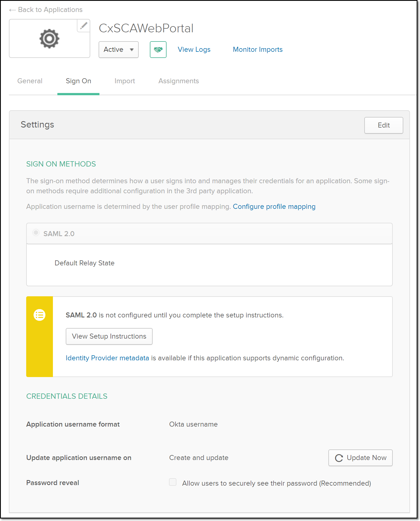Open the Identity Provider metadata link
The width and height of the screenshot is (420, 521).
pos(107,358)
